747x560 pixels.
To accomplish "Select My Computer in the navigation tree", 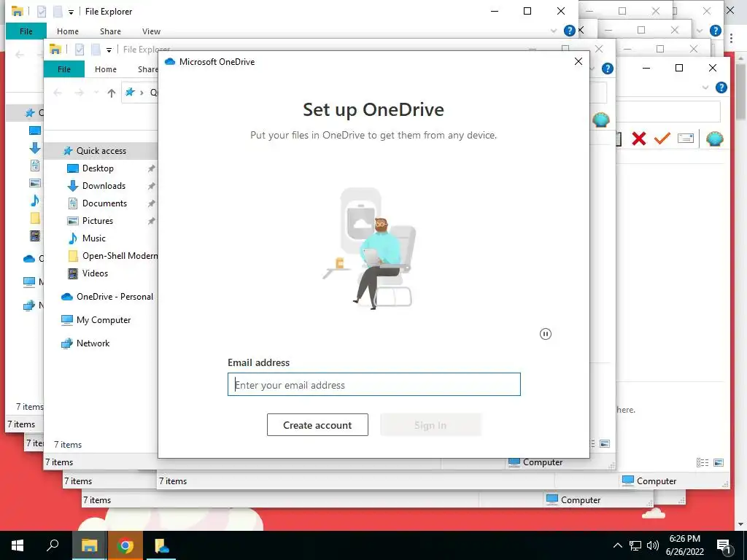I will tap(104, 320).
